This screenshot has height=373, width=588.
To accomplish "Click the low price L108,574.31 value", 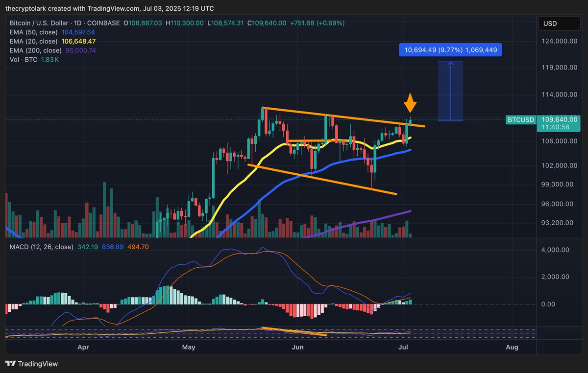I will pyautogui.click(x=226, y=23).
